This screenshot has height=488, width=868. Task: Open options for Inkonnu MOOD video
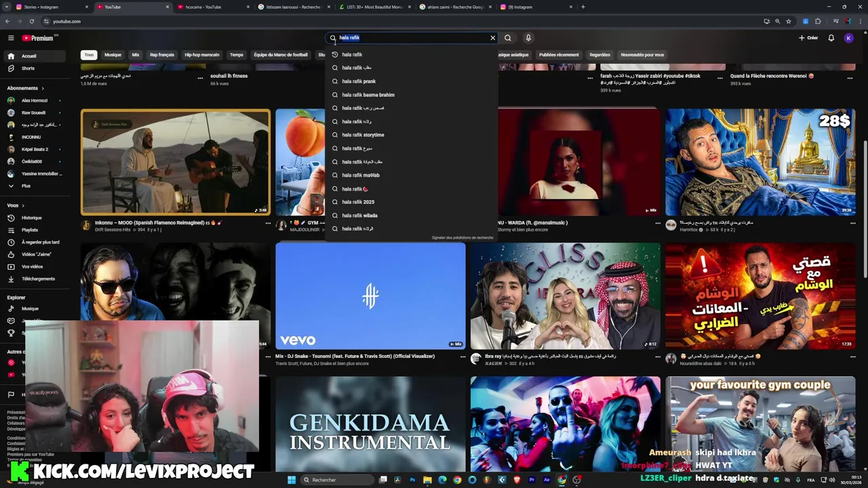click(268, 223)
